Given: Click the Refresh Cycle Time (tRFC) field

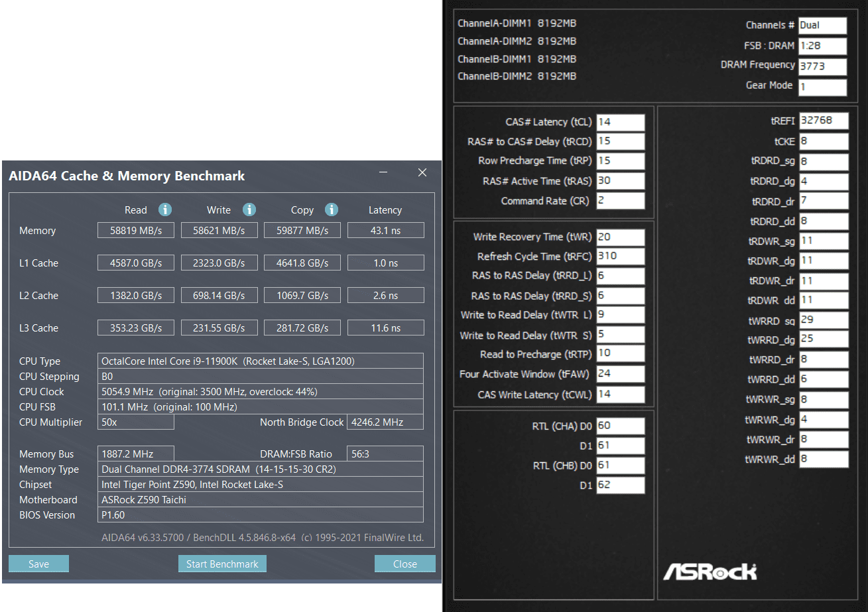Looking at the screenshot, I should click(x=620, y=256).
